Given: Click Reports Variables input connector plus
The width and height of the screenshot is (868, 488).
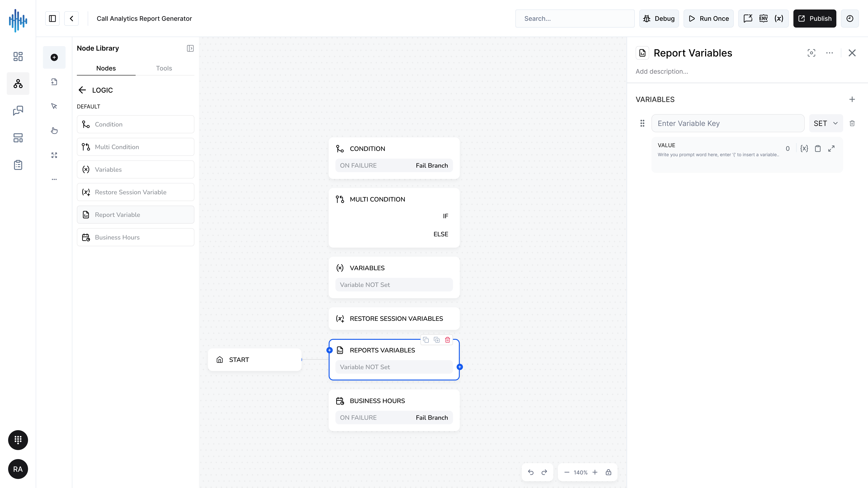Looking at the screenshot, I should pos(330,350).
